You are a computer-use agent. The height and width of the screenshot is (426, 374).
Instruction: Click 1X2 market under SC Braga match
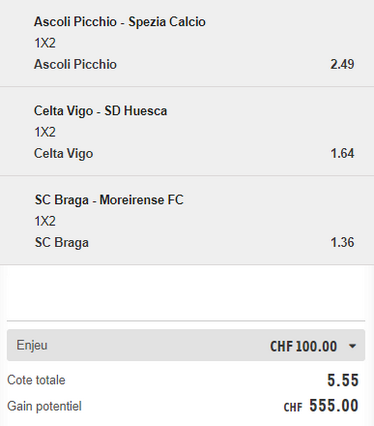click(45, 221)
